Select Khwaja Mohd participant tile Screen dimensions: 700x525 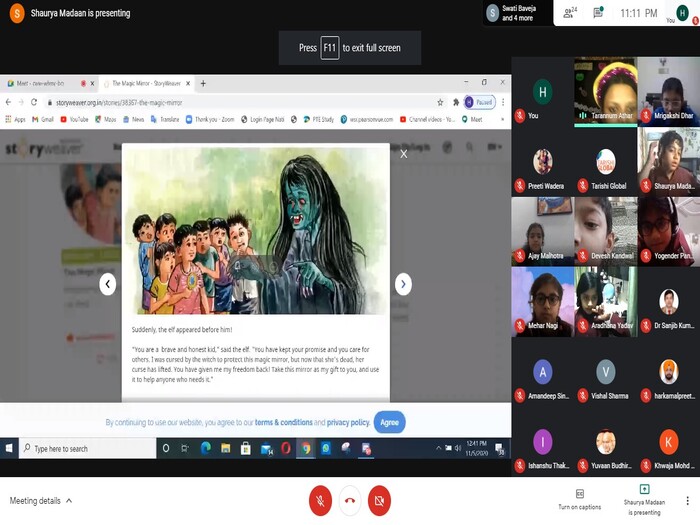click(x=669, y=442)
